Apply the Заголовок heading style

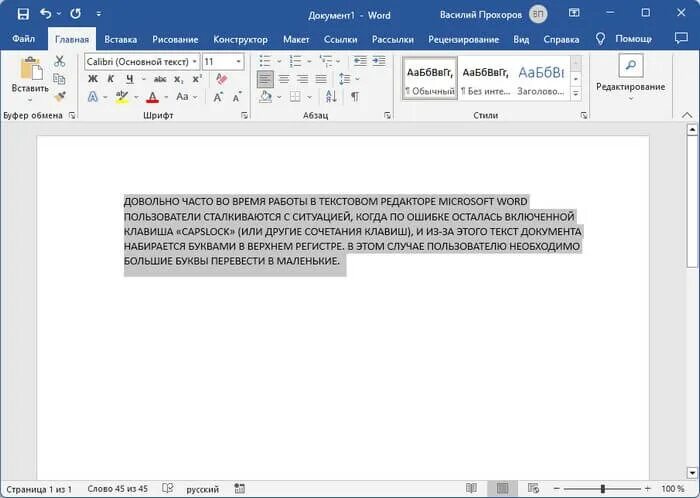point(541,78)
